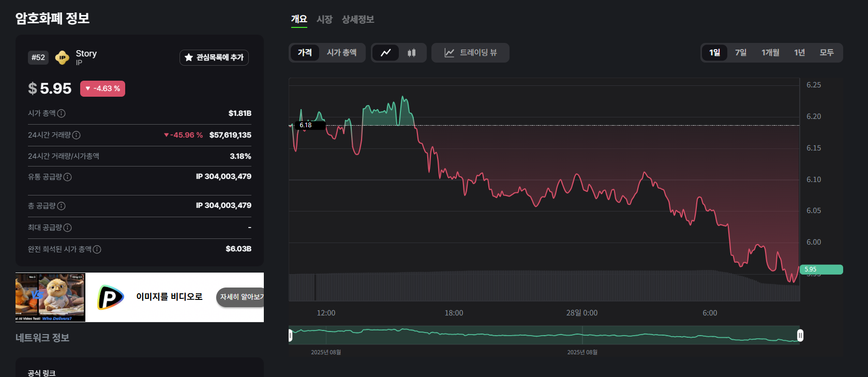Click the 6:00 time axis label
Viewport: 868px width, 377px height.
710,313
